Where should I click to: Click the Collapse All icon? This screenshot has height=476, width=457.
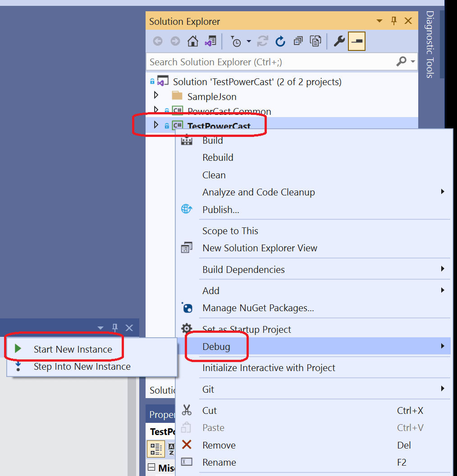[298, 42]
